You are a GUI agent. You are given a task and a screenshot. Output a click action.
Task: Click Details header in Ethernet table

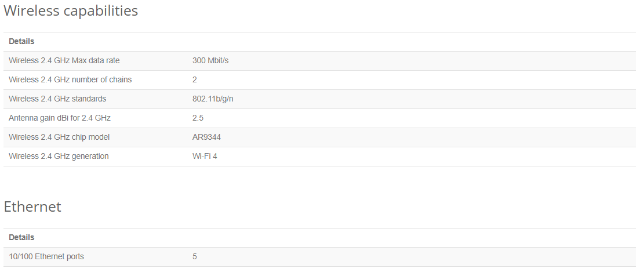(21, 237)
